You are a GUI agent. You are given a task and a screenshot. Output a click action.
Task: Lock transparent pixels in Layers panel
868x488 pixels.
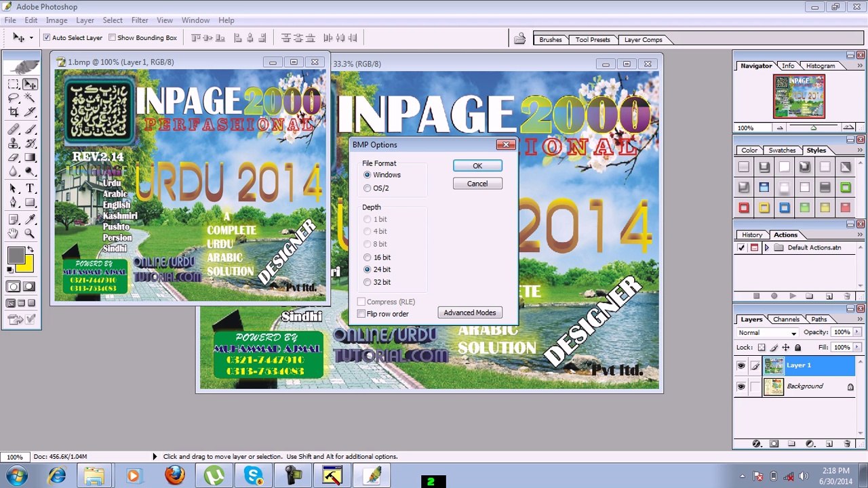(x=762, y=348)
